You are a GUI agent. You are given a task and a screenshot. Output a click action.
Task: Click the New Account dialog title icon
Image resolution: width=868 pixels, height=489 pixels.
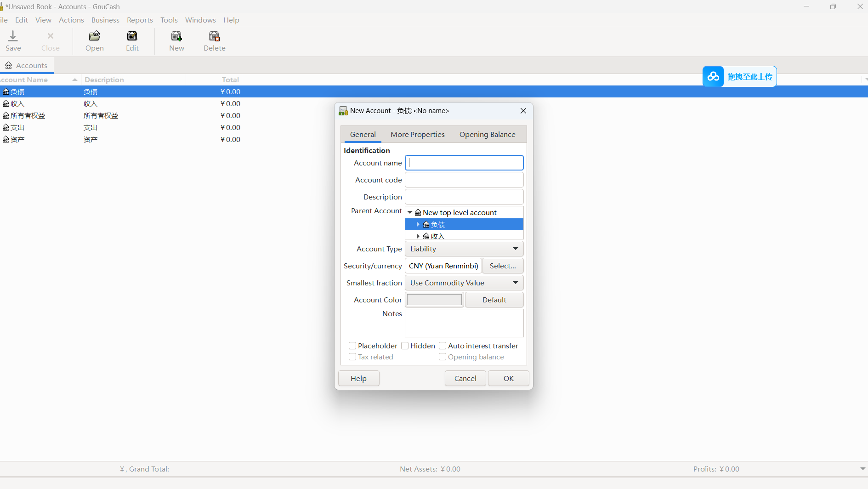tap(343, 111)
